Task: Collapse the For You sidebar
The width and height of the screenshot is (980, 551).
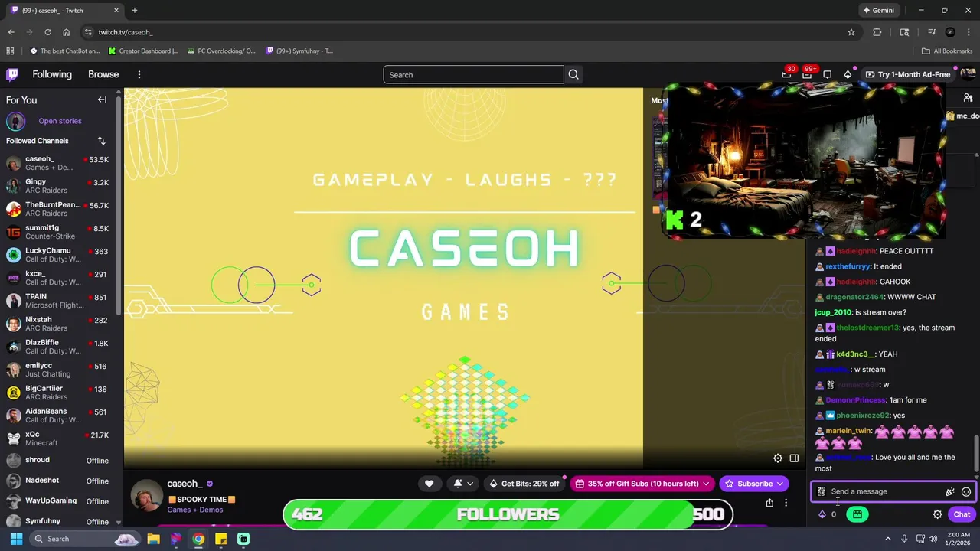Action: (102, 99)
